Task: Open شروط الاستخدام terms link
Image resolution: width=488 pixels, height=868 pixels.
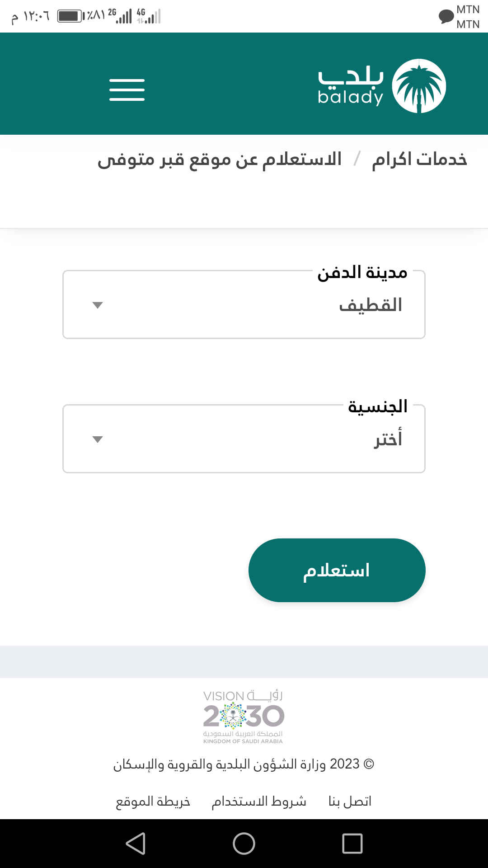Action: click(x=259, y=802)
